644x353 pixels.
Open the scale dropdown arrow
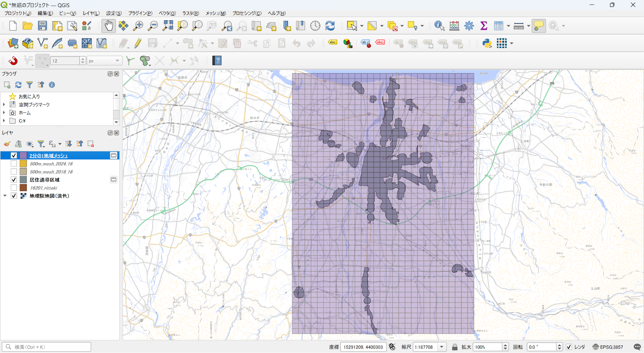442,347
